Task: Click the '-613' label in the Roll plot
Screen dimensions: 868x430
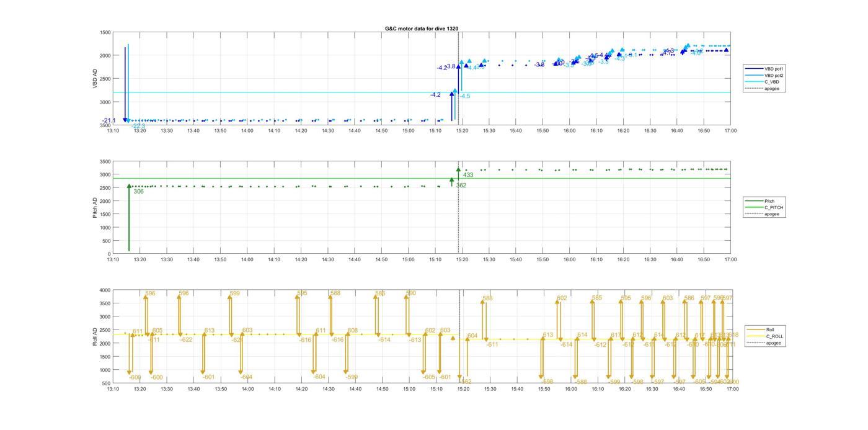Action: [415, 340]
